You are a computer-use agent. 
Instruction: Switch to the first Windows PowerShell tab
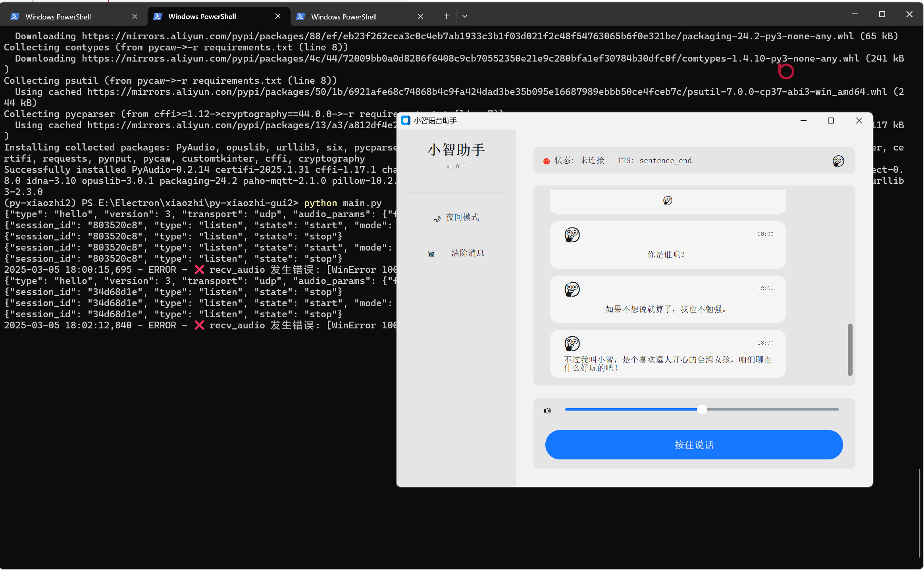(x=58, y=17)
